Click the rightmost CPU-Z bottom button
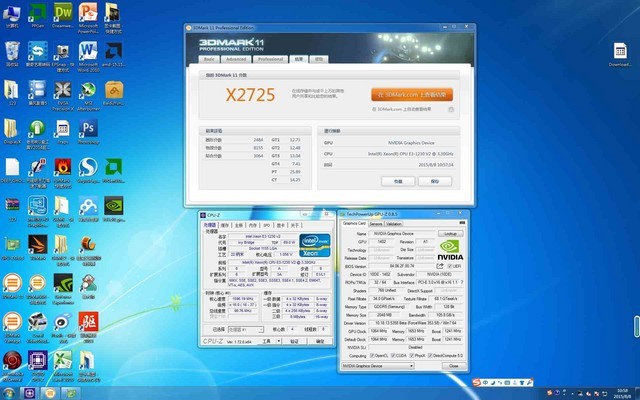 pos(320,341)
